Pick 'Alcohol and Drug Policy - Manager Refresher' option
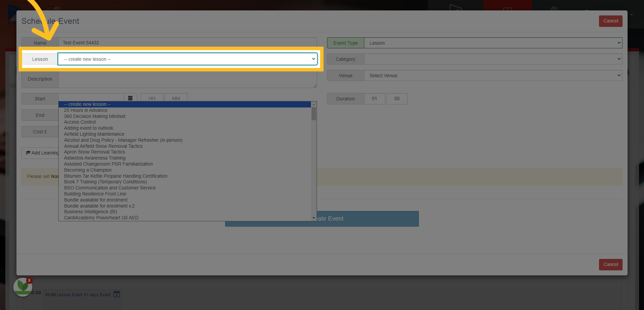 click(x=185, y=140)
